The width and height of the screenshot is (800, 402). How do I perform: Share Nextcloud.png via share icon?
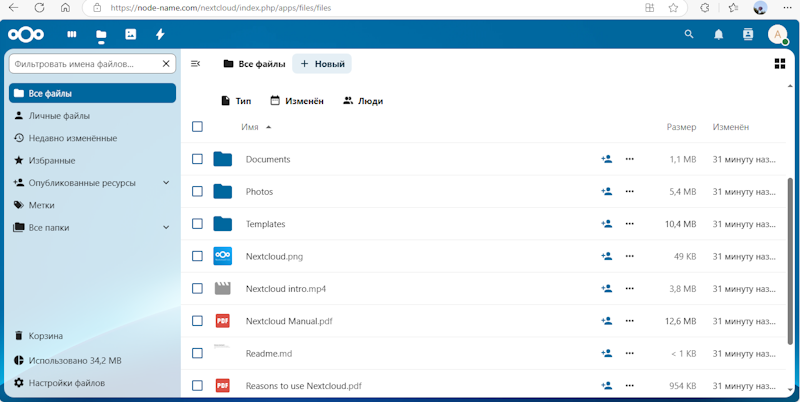coord(607,256)
